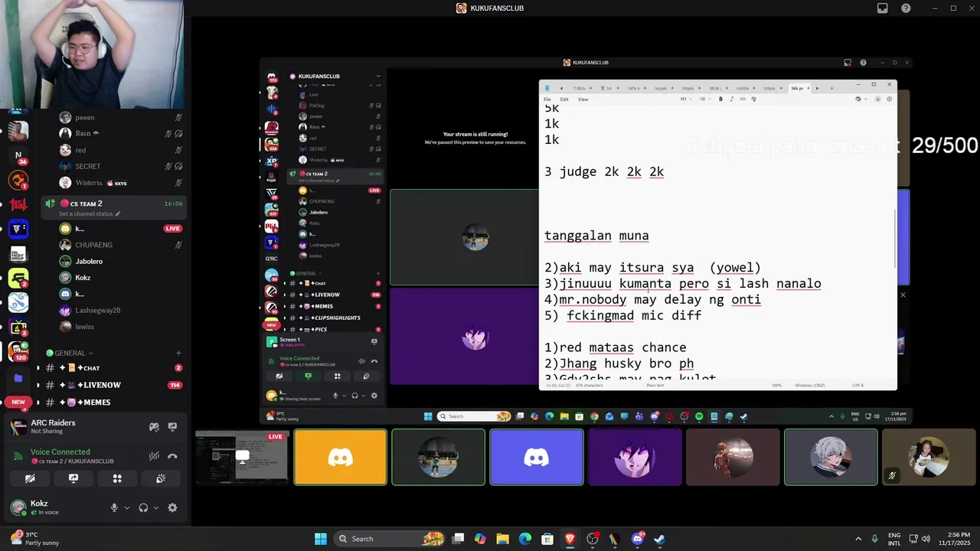The width and height of the screenshot is (980, 551).
Task: Open Notepad settings gear in stream
Action: pos(889,99)
